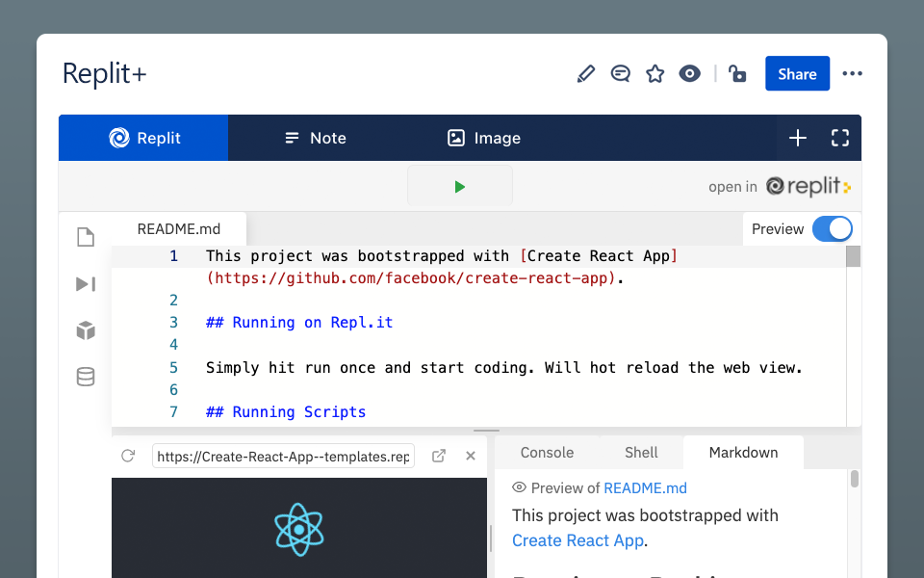Viewport: 924px width, 578px height.
Task: Click the preview URL address field
Action: pos(283,457)
